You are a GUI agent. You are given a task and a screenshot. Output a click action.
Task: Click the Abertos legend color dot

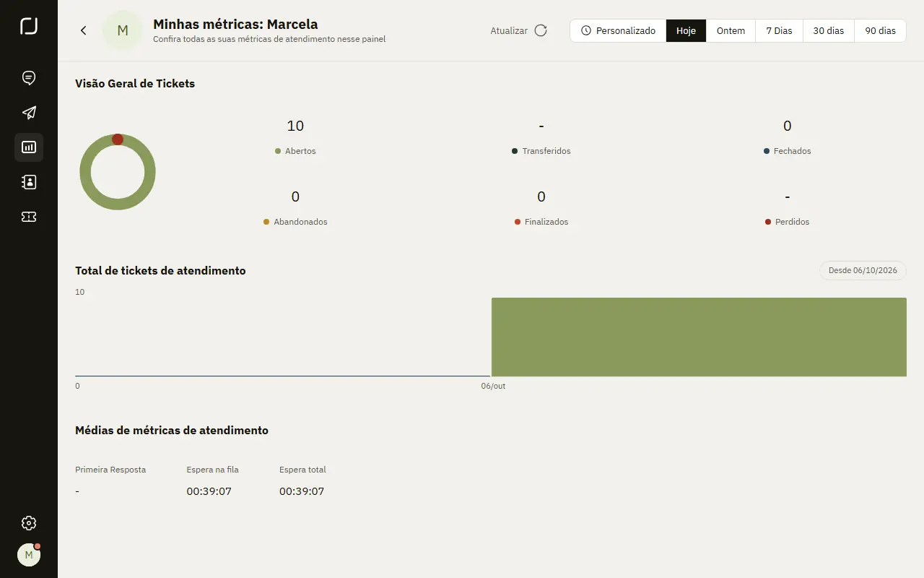[x=278, y=151]
